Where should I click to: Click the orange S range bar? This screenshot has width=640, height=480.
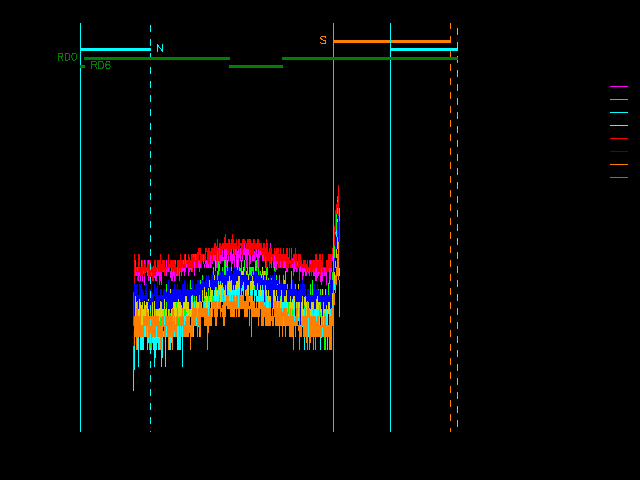point(392,41)
